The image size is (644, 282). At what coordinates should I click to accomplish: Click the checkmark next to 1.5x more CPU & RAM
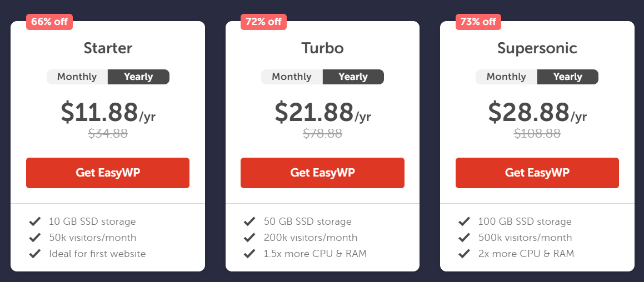(x=249, y=254)
